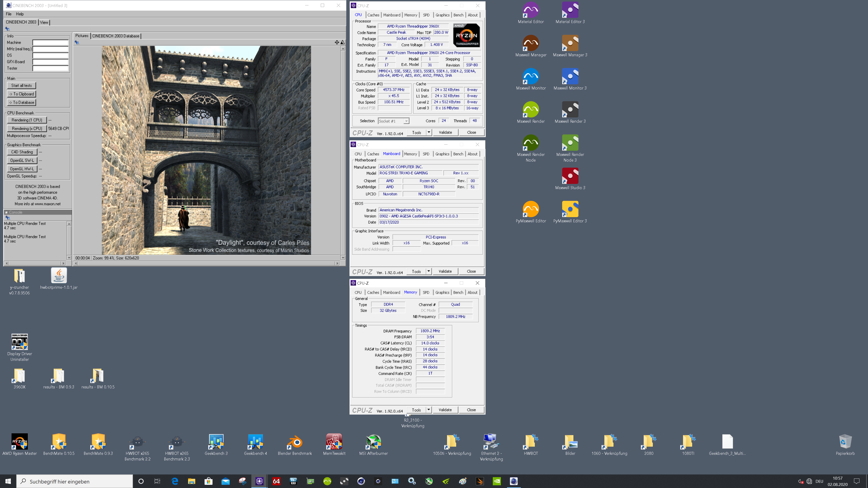Open the Material Editor desktop shortcut
Screen dimensions: 868x488
click(x=531, y=13)
